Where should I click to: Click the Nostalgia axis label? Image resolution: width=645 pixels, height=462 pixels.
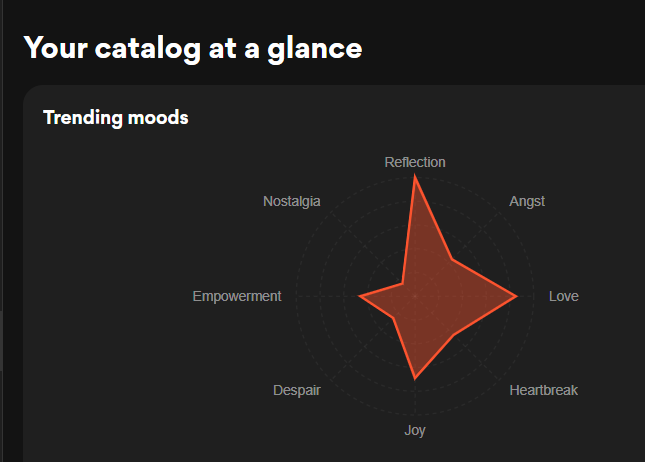292,201
